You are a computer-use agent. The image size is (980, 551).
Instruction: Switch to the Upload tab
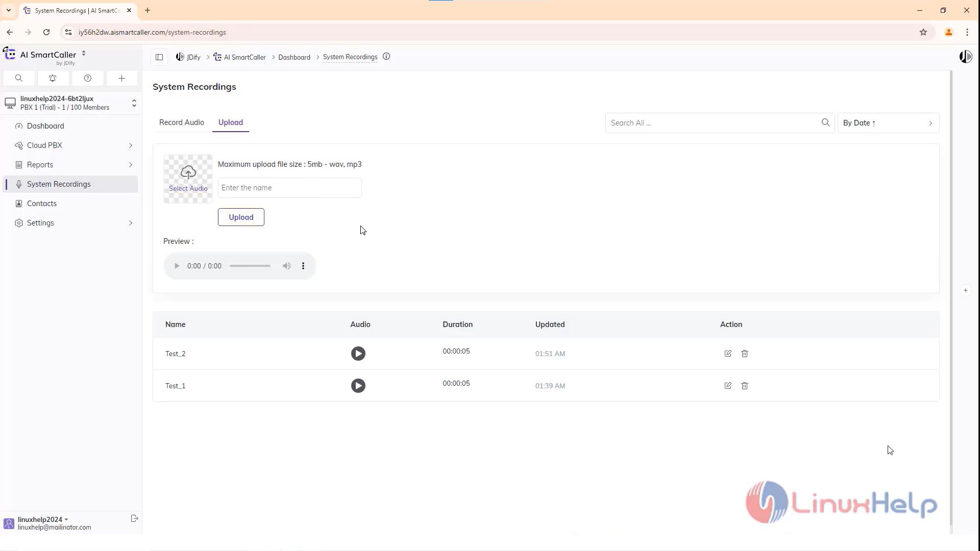click(231, 122)
